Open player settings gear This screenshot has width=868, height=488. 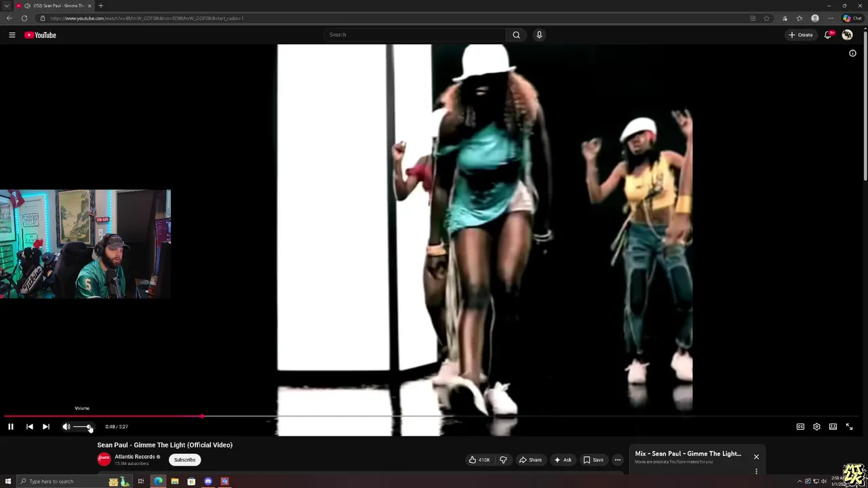[816, 426]
